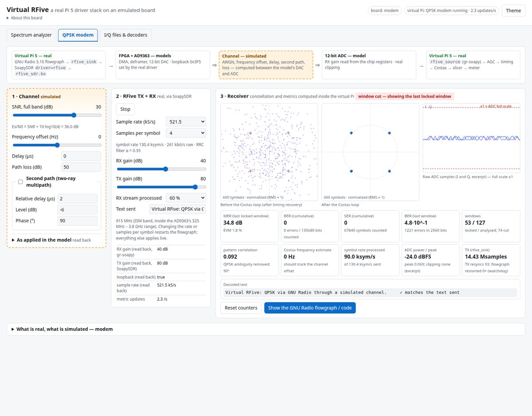Expand What is real, what is simulated
This screenshot has width=532, height=416.
pyautogui.click(x=62, y=329)
